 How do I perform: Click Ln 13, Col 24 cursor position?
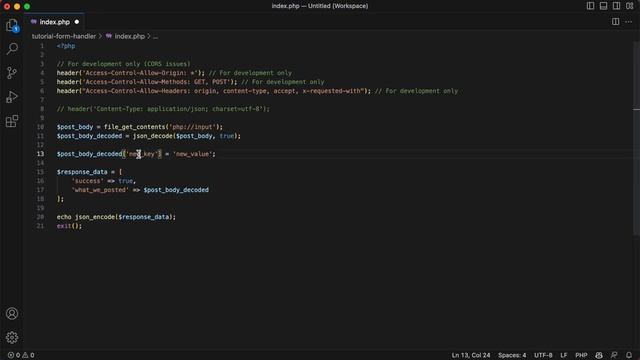coord(471,355)
